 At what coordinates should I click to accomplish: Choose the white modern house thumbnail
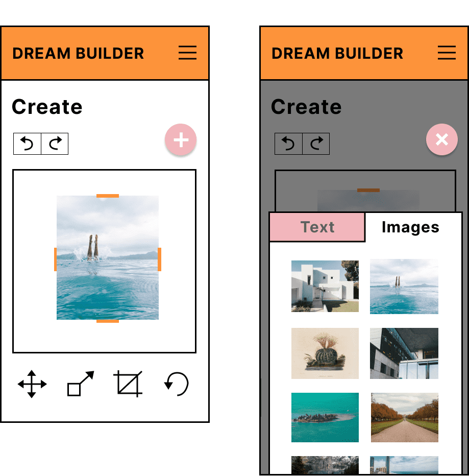pyautogui.click(x=325, y=286)
